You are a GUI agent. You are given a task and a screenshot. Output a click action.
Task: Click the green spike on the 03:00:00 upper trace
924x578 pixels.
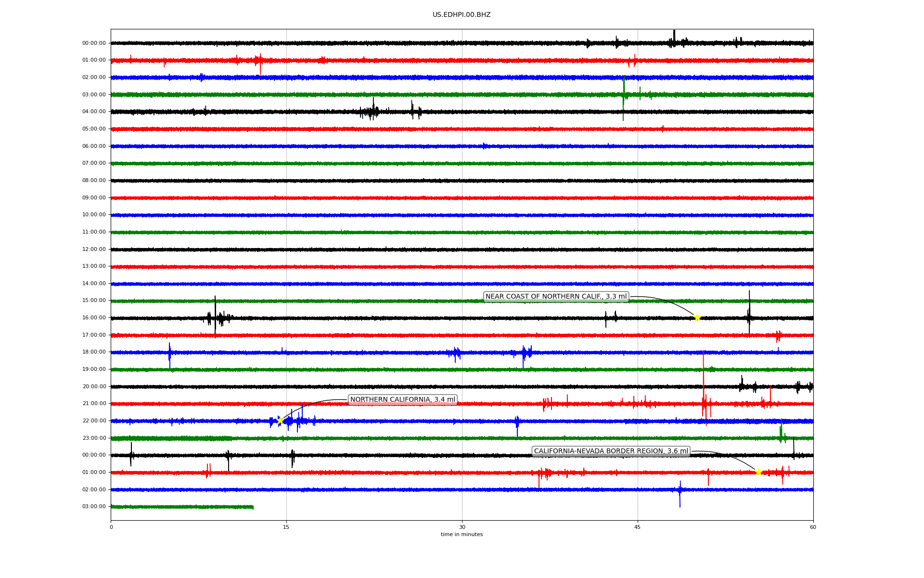(624, 98)
